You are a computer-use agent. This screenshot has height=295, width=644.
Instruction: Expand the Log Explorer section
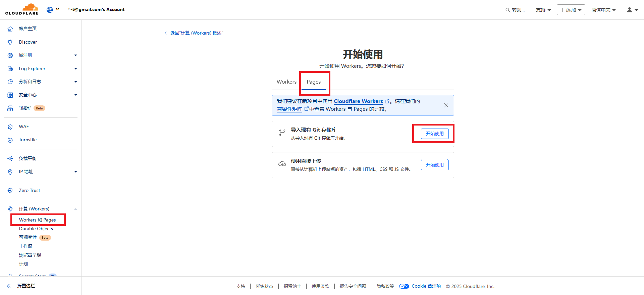(75, 69)
